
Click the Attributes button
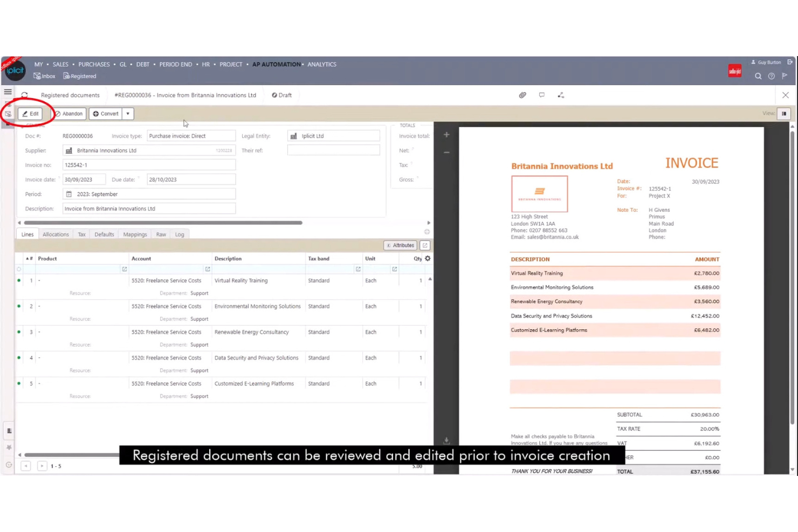click(400, 245)
